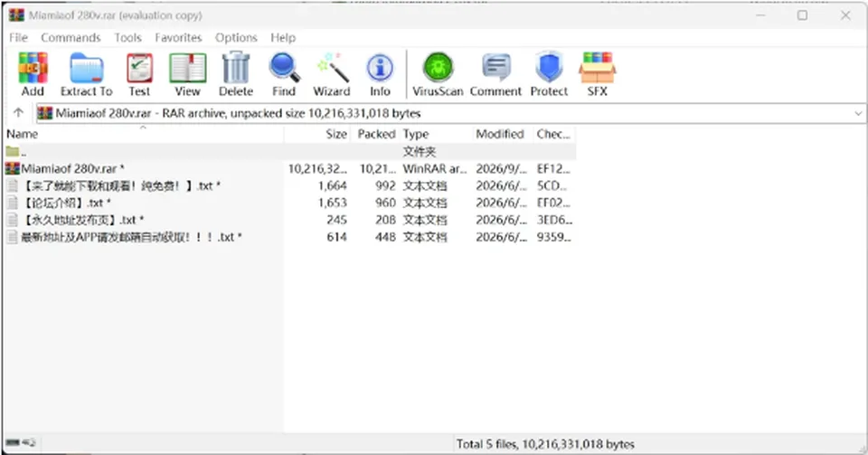Click the 【论坛介绍】.txt file icon
The width and height of the screenshot is (868, 455).
tap(12, 203)
